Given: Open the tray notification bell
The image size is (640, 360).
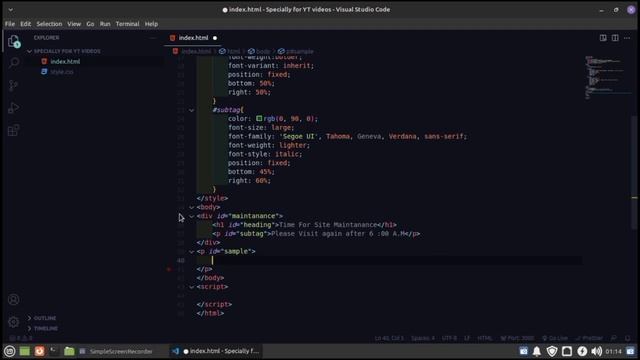Looking at the screenshot, I should [537, 351].
